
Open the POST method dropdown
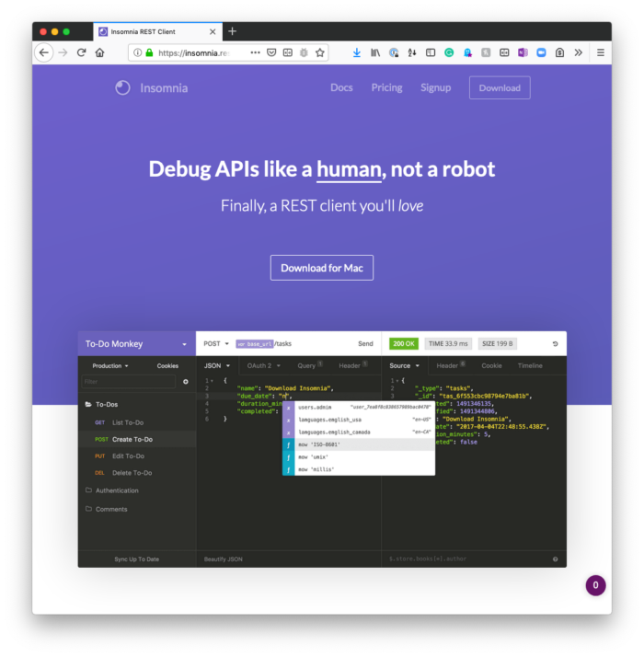[x=216, y=343]
